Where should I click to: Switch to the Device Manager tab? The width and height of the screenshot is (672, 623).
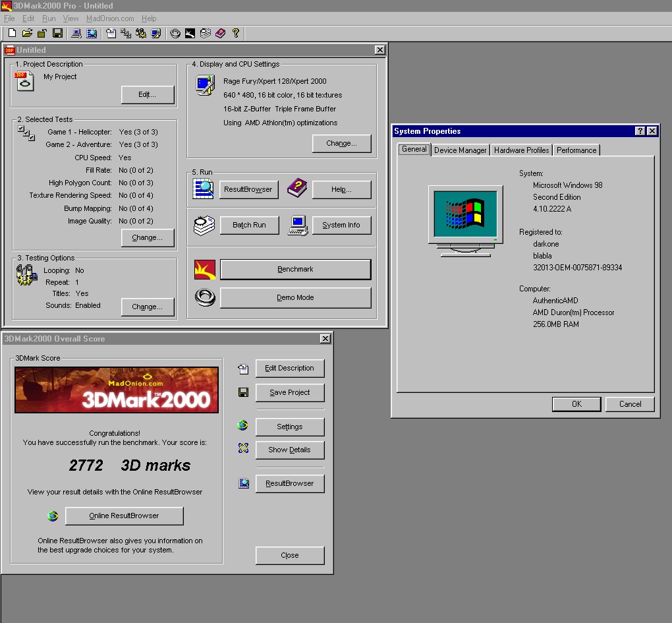[x=461, y=150]
